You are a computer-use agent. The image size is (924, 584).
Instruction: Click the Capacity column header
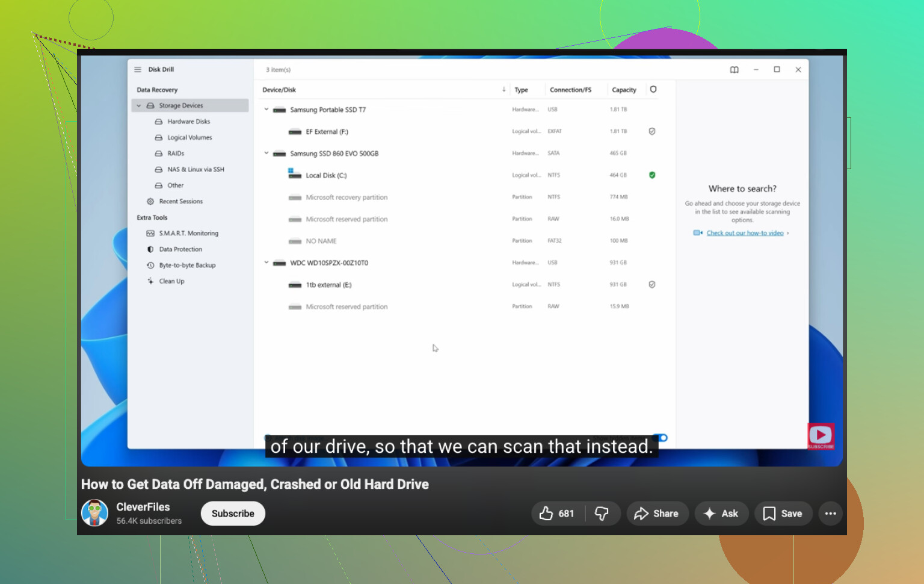coord(624,90)
